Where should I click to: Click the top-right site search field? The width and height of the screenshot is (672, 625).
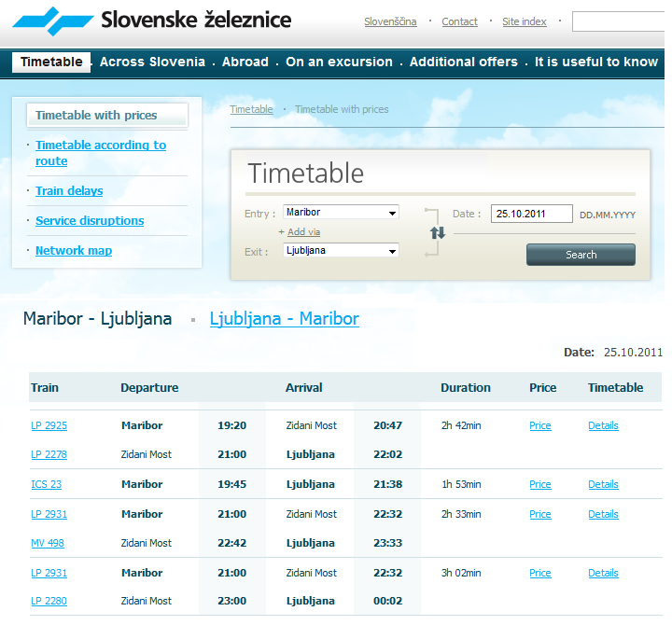click(x=620, y=21)
